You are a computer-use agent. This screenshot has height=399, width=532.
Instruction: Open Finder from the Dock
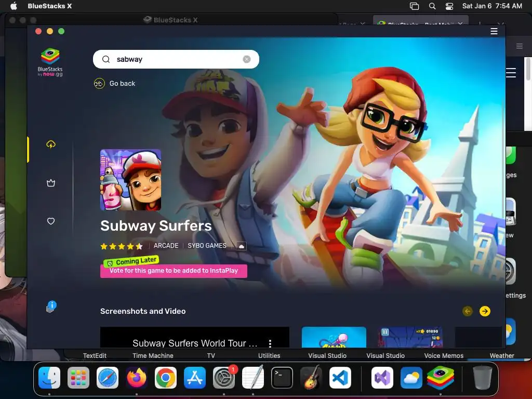(x=49, y=378)
